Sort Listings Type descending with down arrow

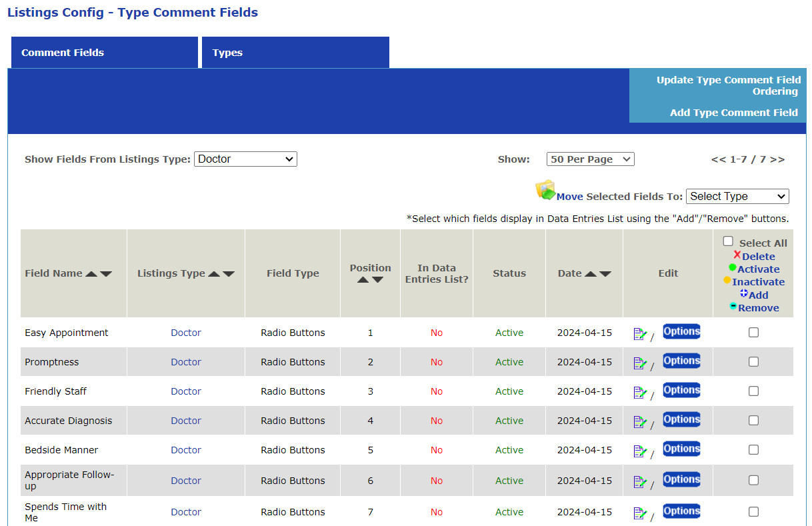pos(229,274)
